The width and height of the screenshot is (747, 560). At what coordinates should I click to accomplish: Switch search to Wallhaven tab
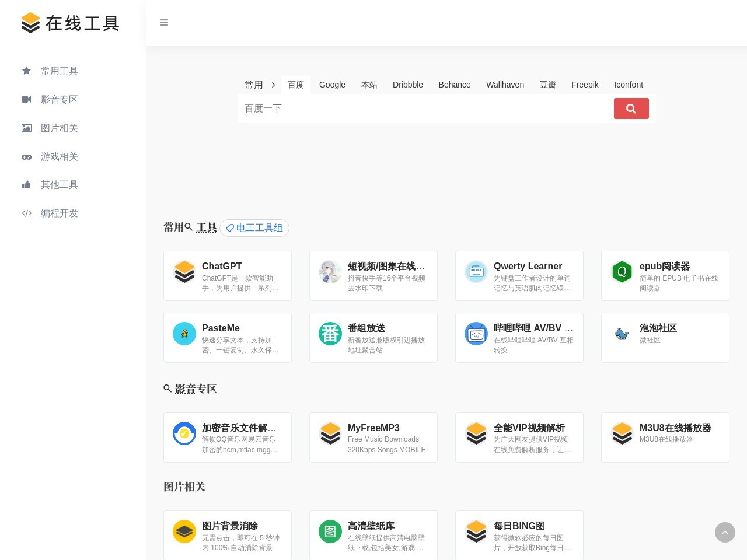[x=505, y=85]
